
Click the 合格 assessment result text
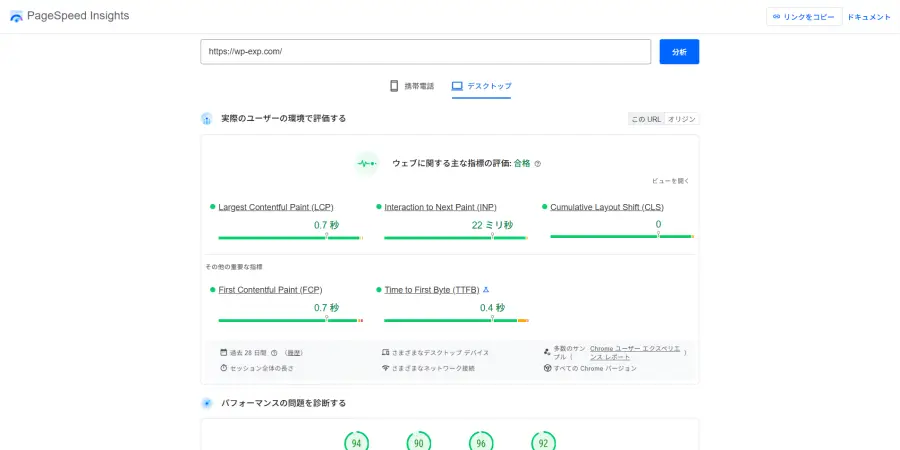coord(522,164)
